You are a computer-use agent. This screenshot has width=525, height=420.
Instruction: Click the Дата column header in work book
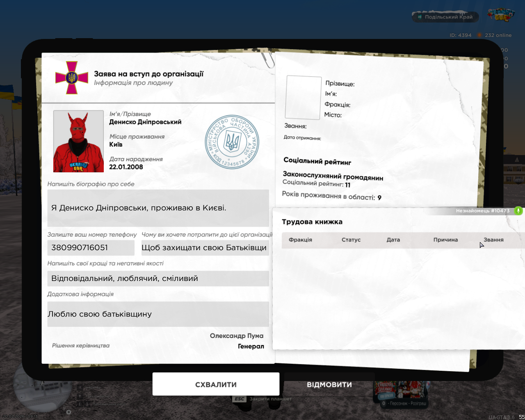pyautogui.click(x=393, y=240)
